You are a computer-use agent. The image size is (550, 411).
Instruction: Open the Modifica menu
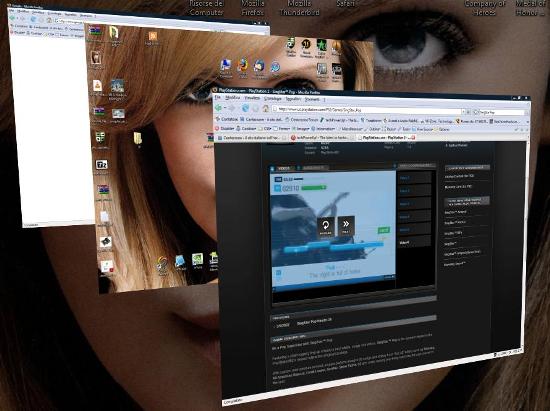click(x=232, y=97)
